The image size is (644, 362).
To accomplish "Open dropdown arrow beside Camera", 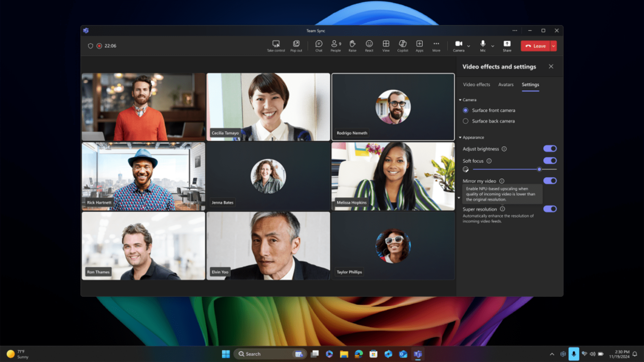I will [x=469, y=46].
